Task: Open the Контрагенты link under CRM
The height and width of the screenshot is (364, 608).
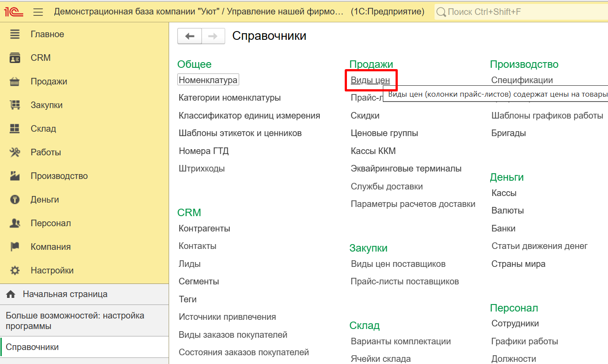Action: click(x=204, y=228)
